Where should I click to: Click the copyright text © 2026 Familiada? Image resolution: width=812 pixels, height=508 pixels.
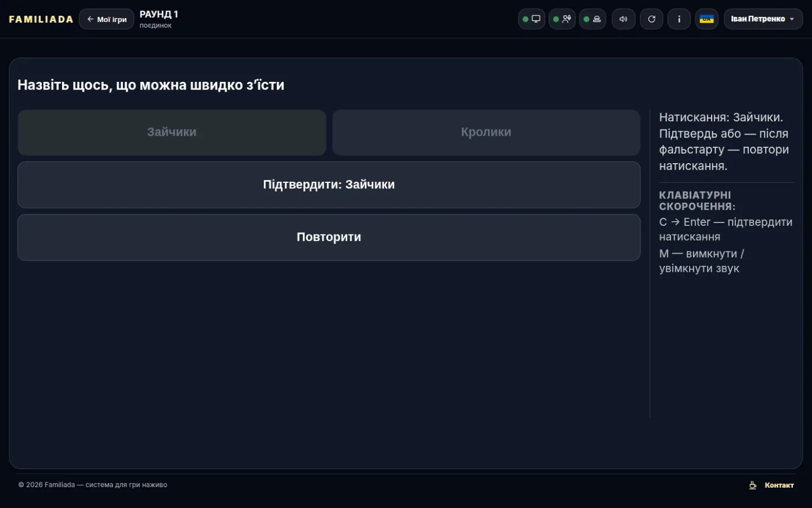click(93, 485)
